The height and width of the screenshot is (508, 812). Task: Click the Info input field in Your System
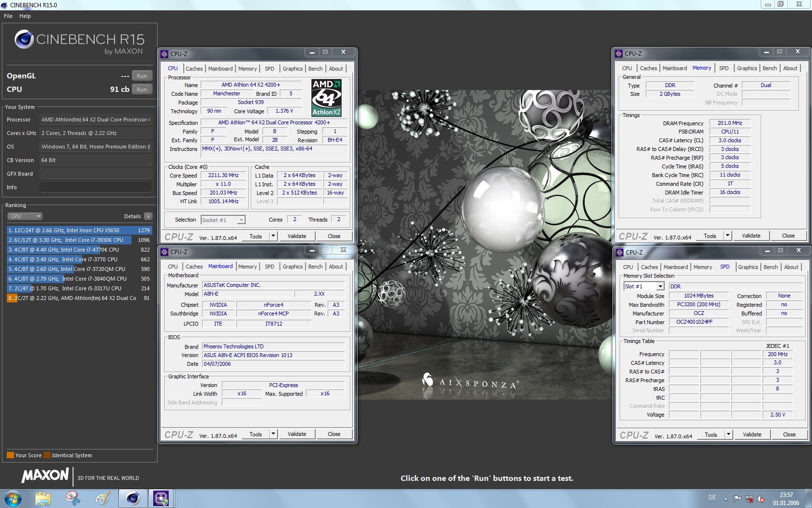(96, 187)
